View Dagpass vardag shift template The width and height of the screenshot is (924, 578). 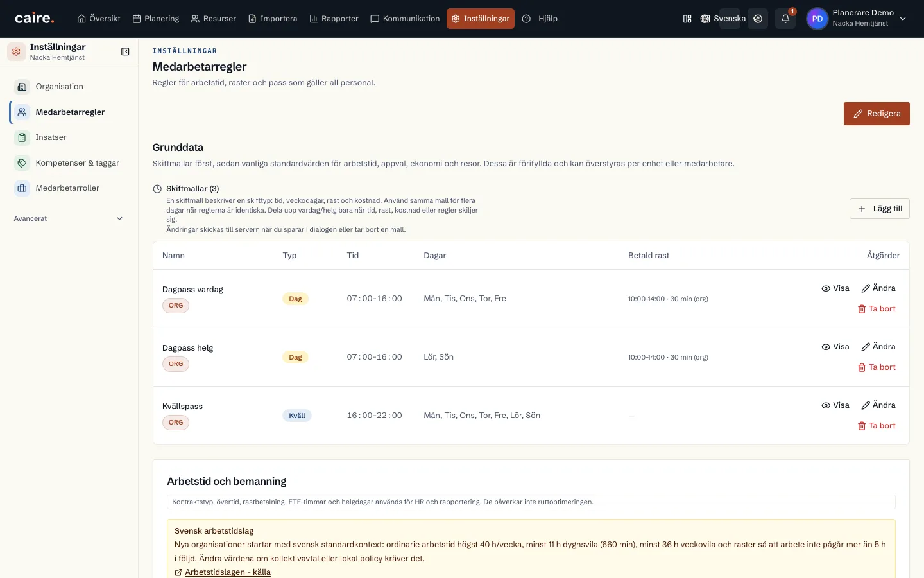835,288
